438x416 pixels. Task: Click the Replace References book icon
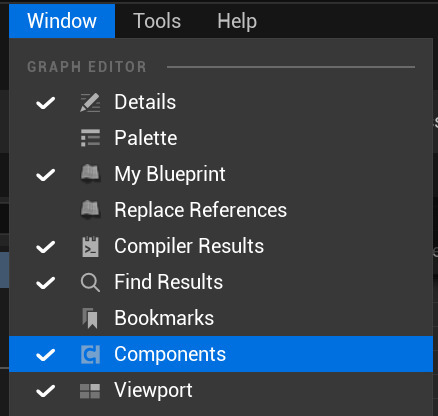[x=90, y=210]
